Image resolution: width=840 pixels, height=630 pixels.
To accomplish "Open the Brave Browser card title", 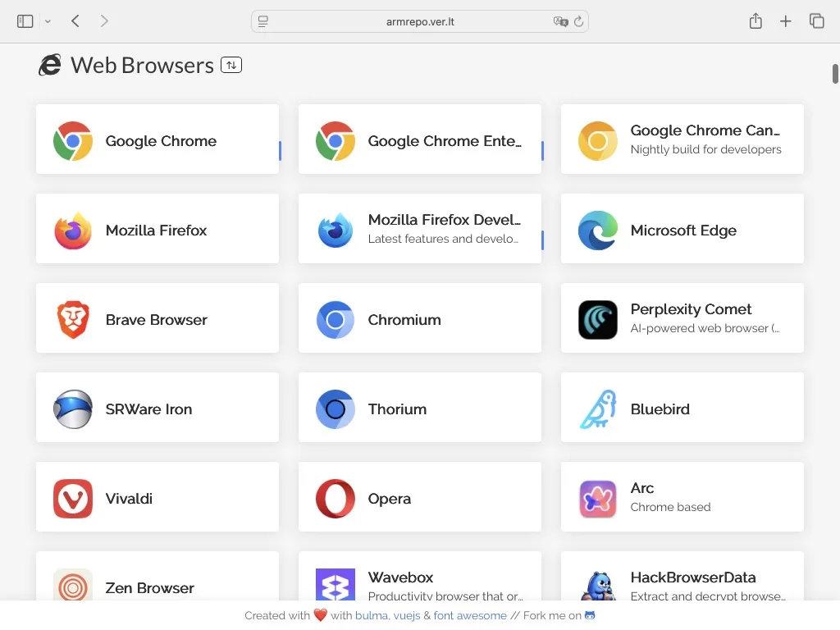I will pos(156,320).
